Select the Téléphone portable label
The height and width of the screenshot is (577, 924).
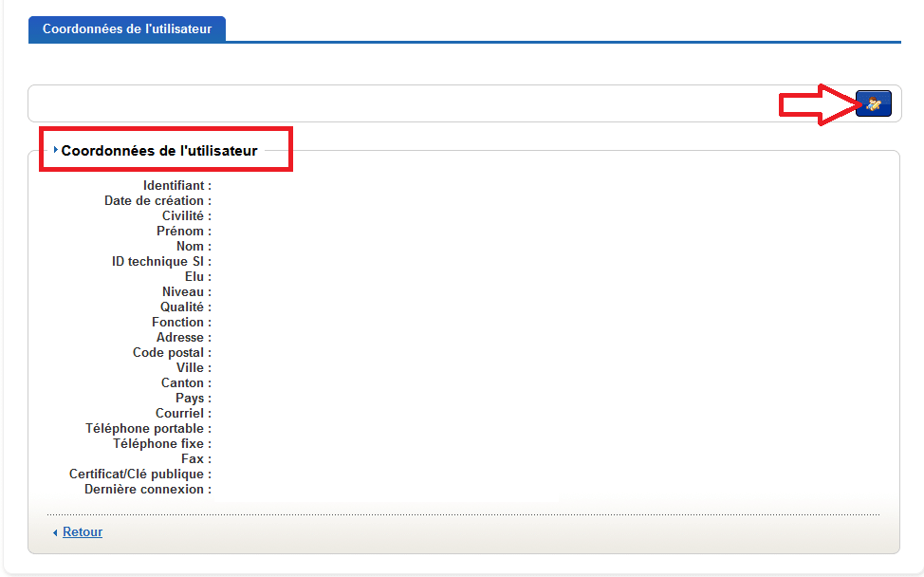(x=149, y=428)
